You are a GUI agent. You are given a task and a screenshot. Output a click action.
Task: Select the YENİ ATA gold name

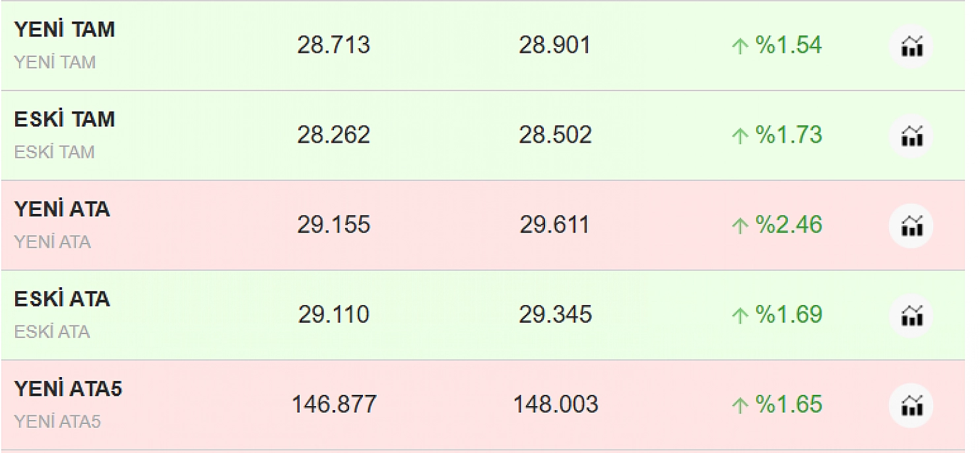click(x=61, y=209)
